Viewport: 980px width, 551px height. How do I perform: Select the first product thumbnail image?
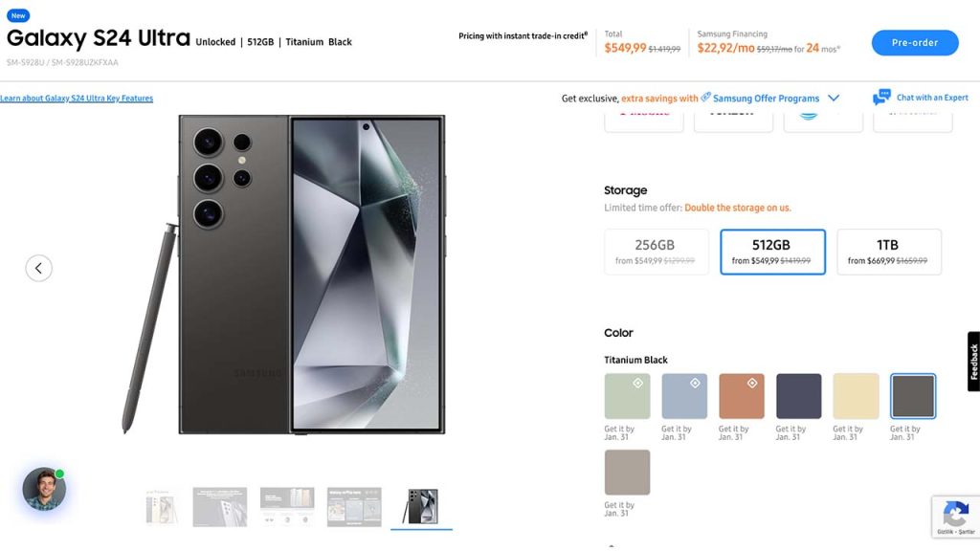click(x=162, y=507)
